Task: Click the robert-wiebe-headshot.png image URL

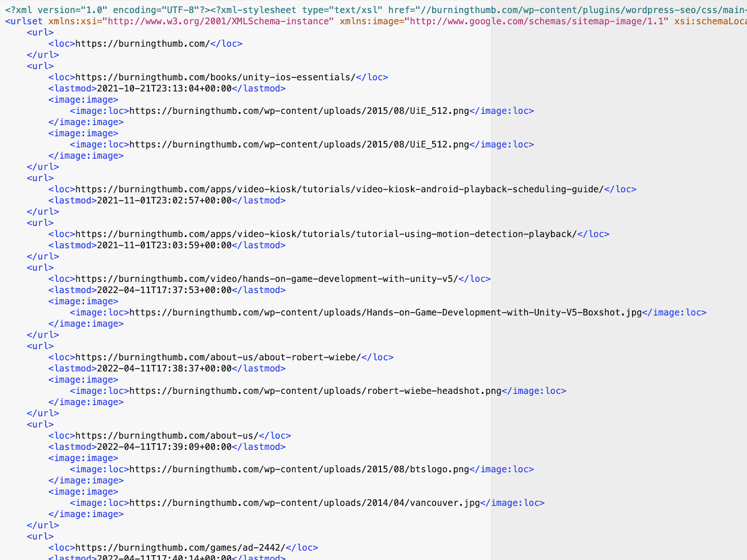Action: pos(315,391)
